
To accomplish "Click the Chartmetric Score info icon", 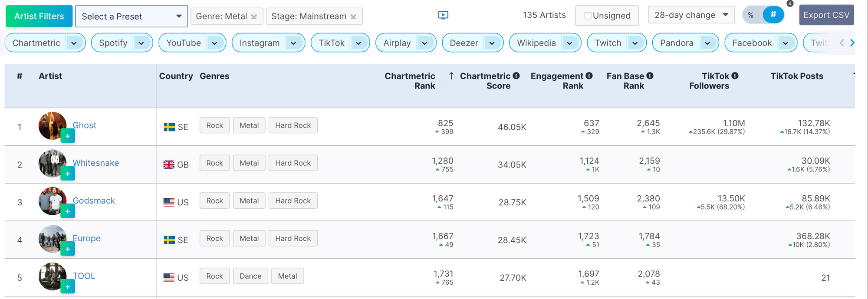I will (x=516, y=76).
